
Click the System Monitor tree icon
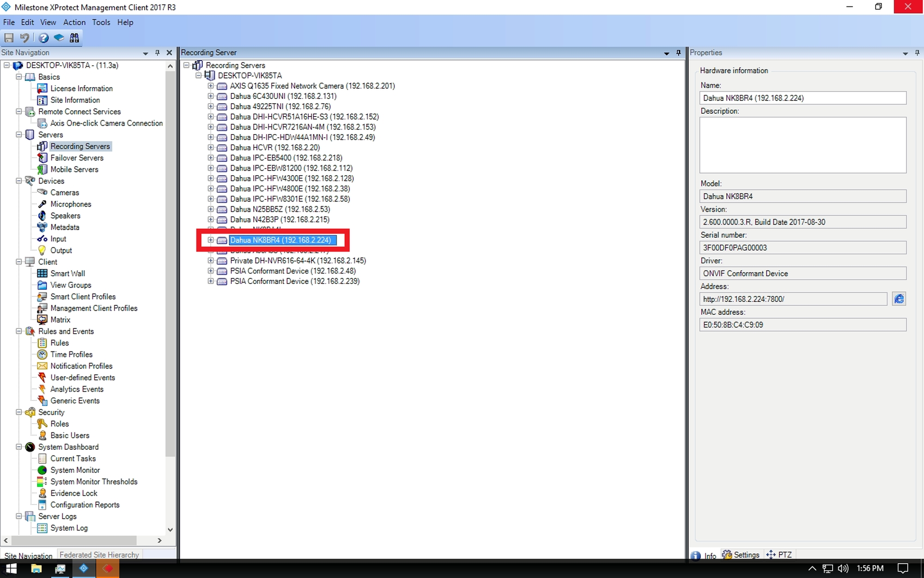(x=42, y=470)
